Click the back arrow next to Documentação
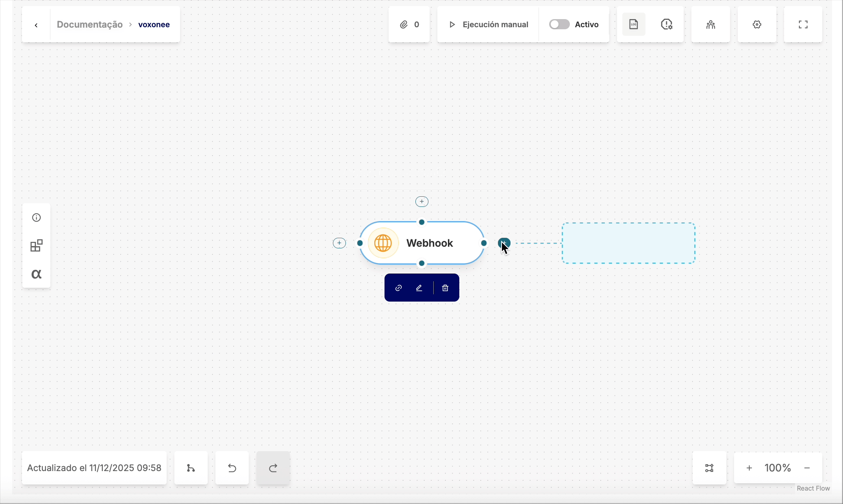This screenshot has height=504, width=843. pos(36,25)
